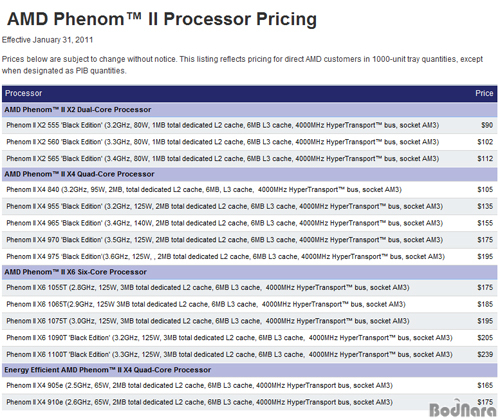
Task: Click the X6 Six-Core Processor section header
Action: pyautogui.click(x=250, y=272)
